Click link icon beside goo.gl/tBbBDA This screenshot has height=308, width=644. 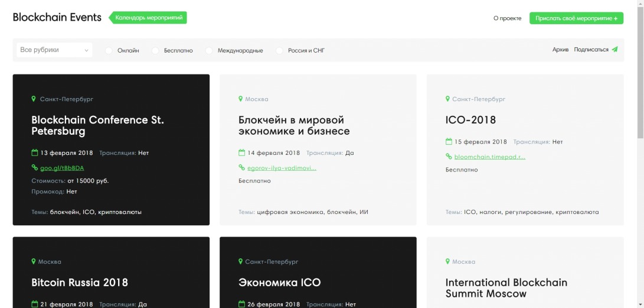click(34, 167)
